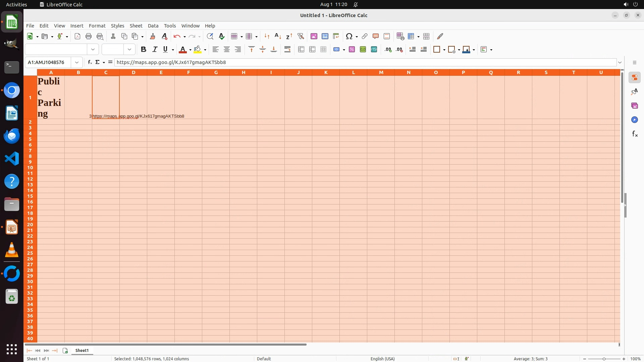Toggle Bold formatting
Screen dimensions: 644x362
point(144,50)
